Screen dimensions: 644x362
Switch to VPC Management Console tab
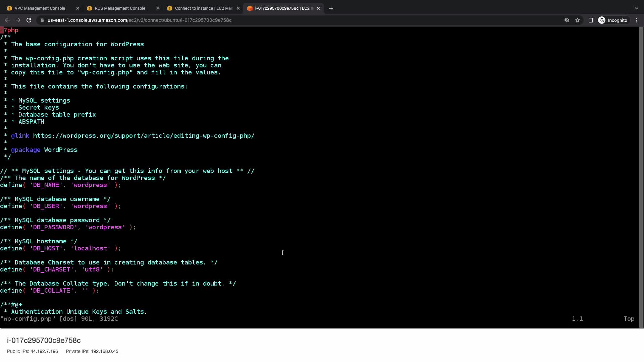(x=40, y=8)
